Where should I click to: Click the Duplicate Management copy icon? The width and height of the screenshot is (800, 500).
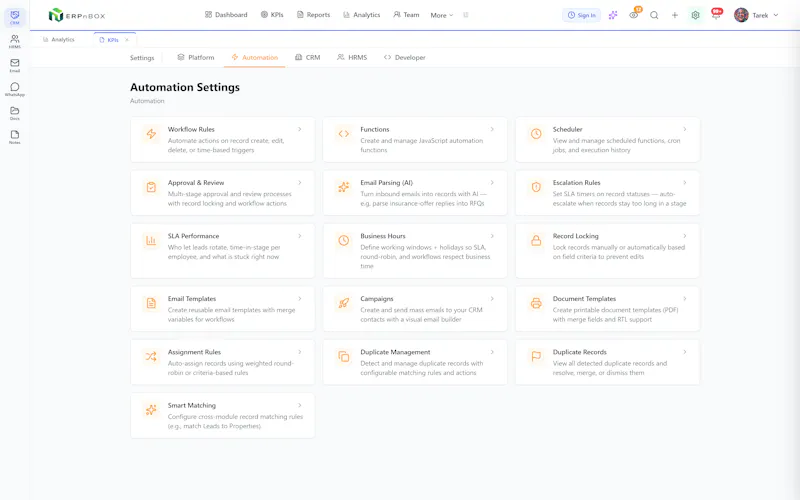tap(344, 357)
